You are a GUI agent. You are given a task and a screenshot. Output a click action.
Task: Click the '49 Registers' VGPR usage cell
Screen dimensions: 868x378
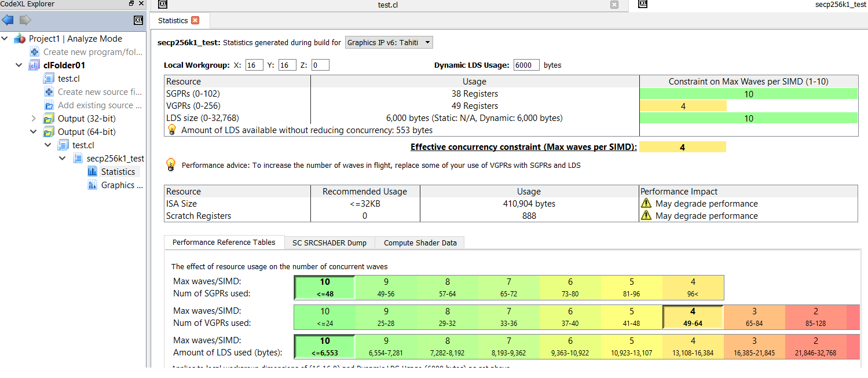475,106
